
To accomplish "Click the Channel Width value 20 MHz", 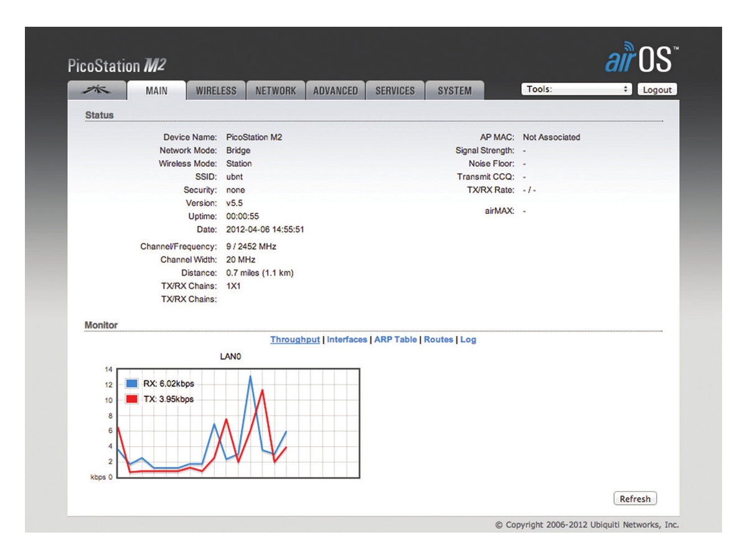I will [241, 259].
